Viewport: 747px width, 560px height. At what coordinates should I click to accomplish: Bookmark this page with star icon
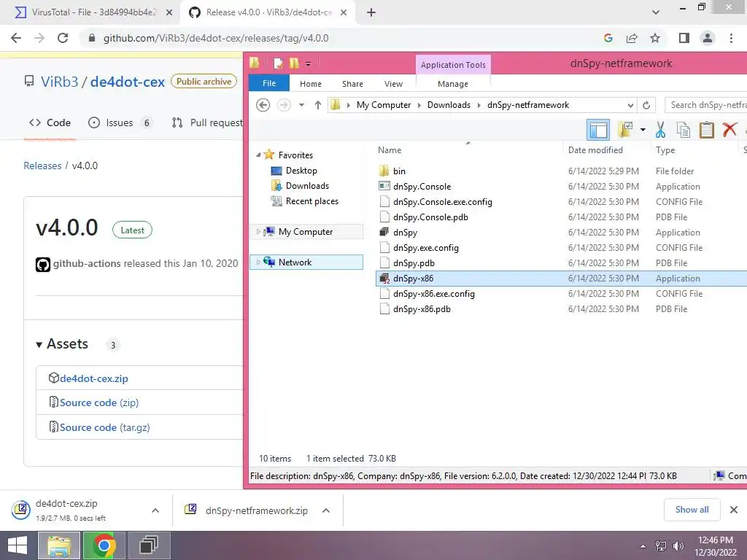point(655,38)
